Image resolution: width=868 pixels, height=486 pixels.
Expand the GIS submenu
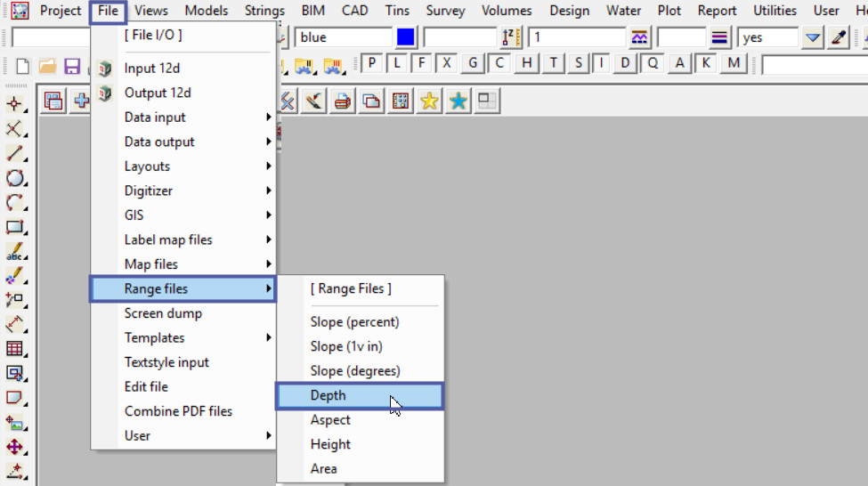[x=183, y=215]
